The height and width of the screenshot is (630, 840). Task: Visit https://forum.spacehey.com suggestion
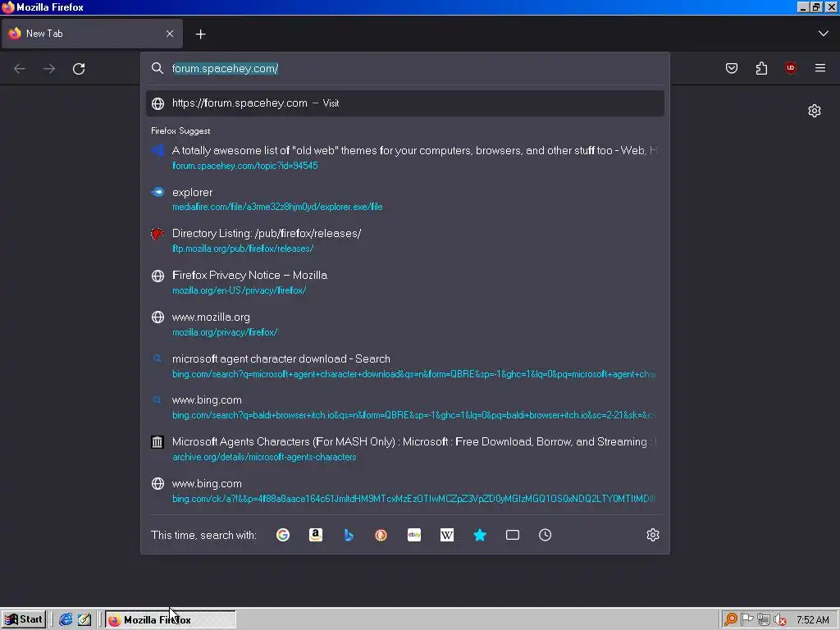point(405,103)
